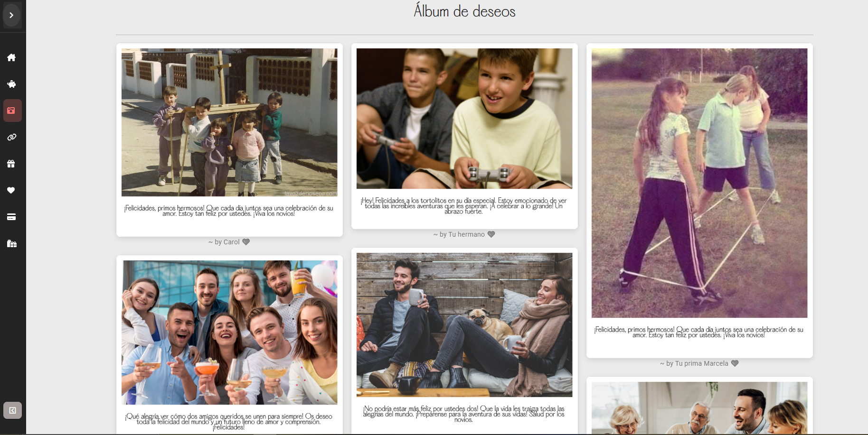Open the boys playing video games photo

(464, 119)
